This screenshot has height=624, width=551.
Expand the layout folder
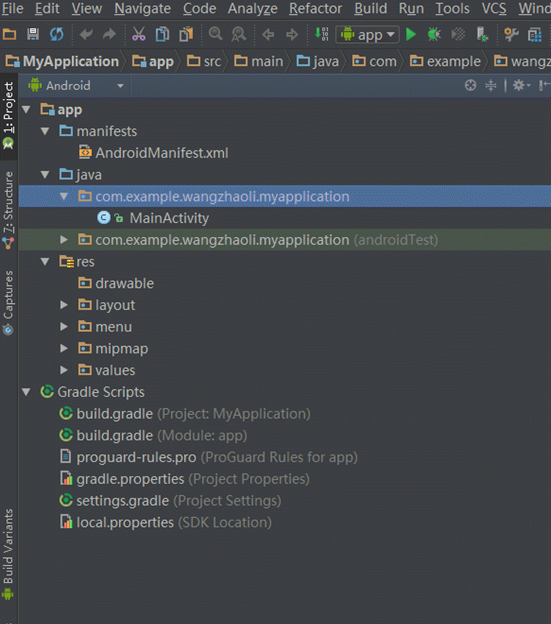64,305
